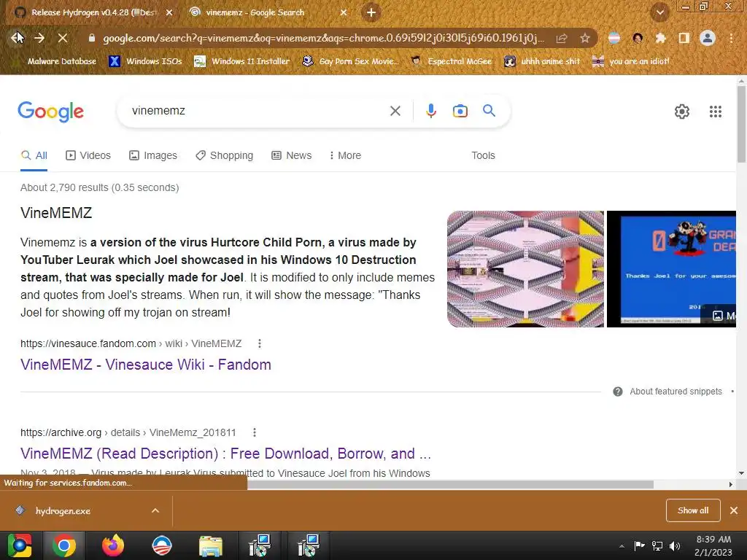
Task: Click the share page icon in address bar
Action: click(x=562, y=38)
